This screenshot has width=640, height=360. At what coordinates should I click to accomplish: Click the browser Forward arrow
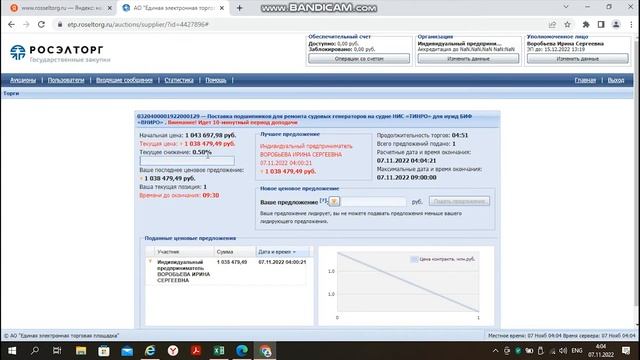(26, 24)
